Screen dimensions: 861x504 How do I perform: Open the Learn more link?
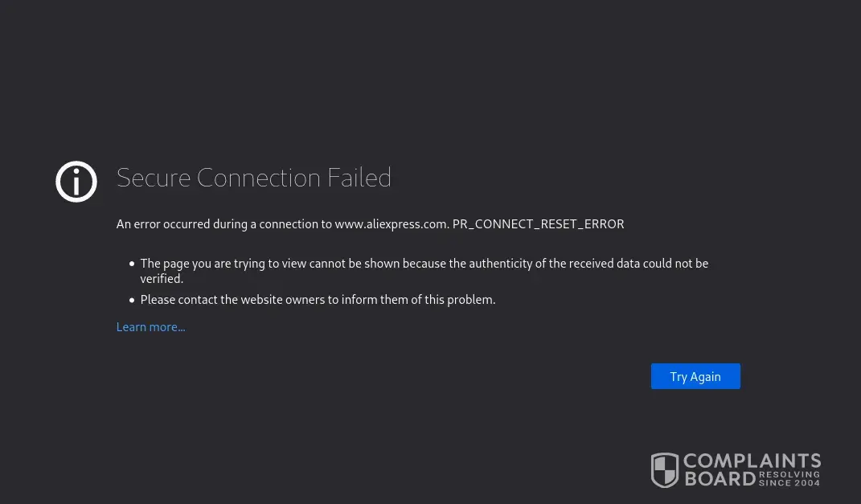pyautogui.click(x=150, y=327)
